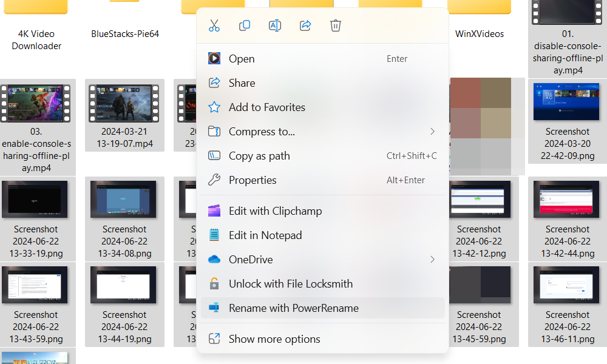The height and width of the screenshot is (364, 607).
Task: Open Properties from the context menu
Action: (x=322, y=180)
